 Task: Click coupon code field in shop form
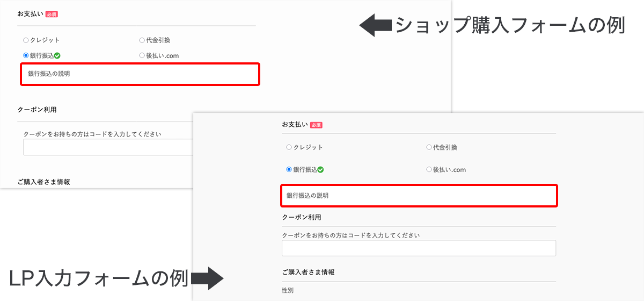pyautogui.click(x=108, y=147)
